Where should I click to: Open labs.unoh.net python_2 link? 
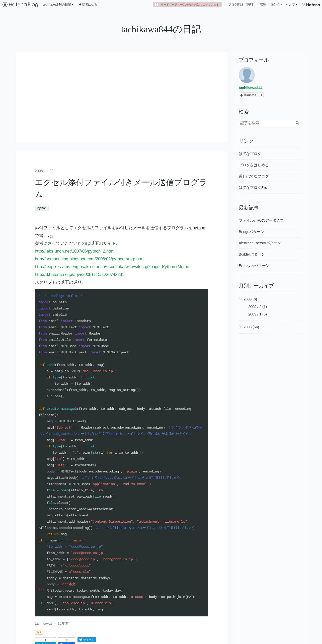click(x=74, y=251)
